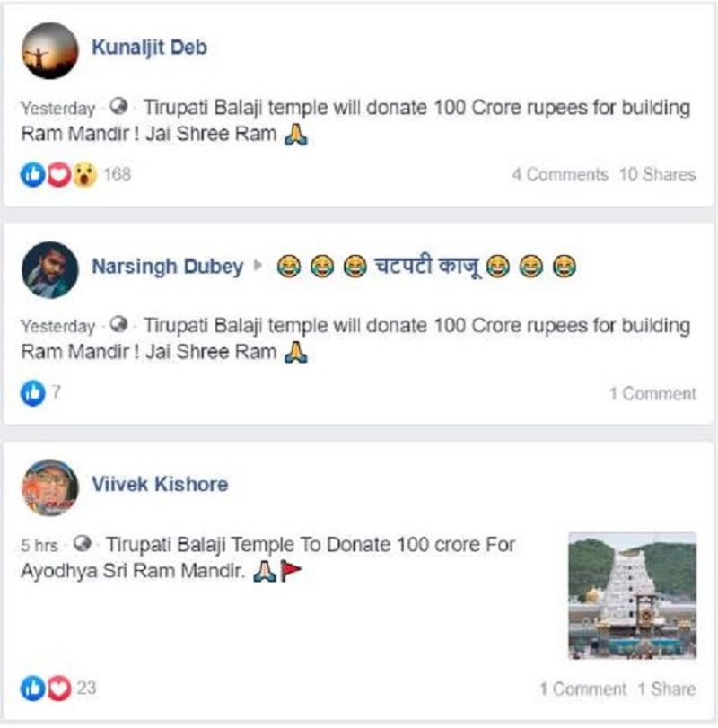View 4 Comments on Kunaljit Deb's post
The width and height of the screenshot is (718, 728).
[560, 174]
